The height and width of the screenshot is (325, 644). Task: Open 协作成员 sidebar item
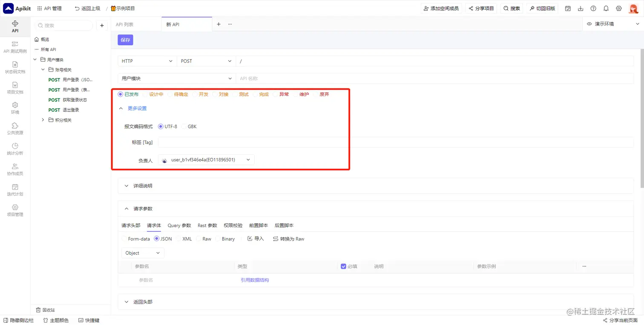[15, 170]
